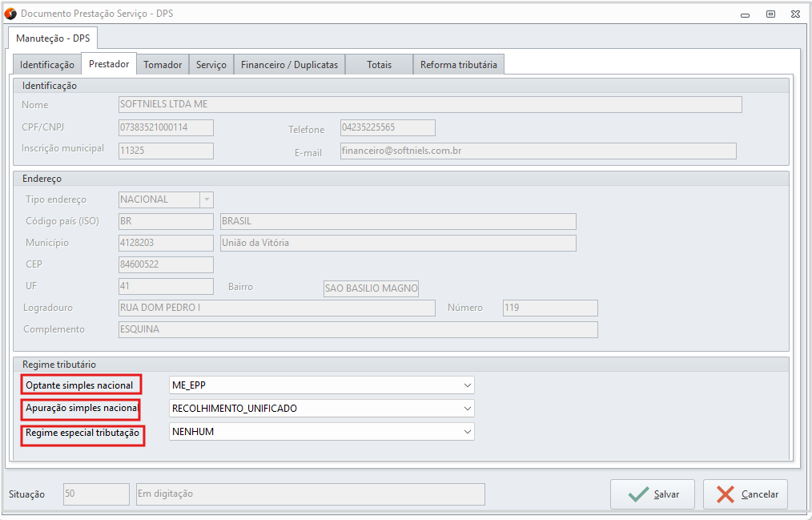
Task: Open the Serviço tab
Action: (x=211, y=65)
